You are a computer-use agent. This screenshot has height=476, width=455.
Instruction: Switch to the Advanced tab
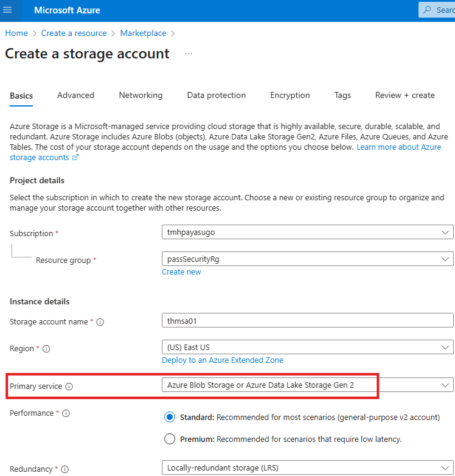click(x=76, y=96)
